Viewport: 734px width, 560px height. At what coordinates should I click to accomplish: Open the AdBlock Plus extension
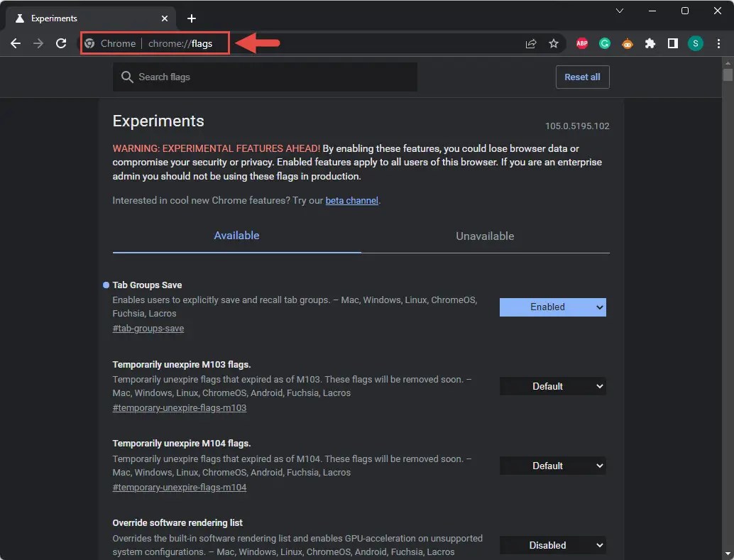pos(582,43)
